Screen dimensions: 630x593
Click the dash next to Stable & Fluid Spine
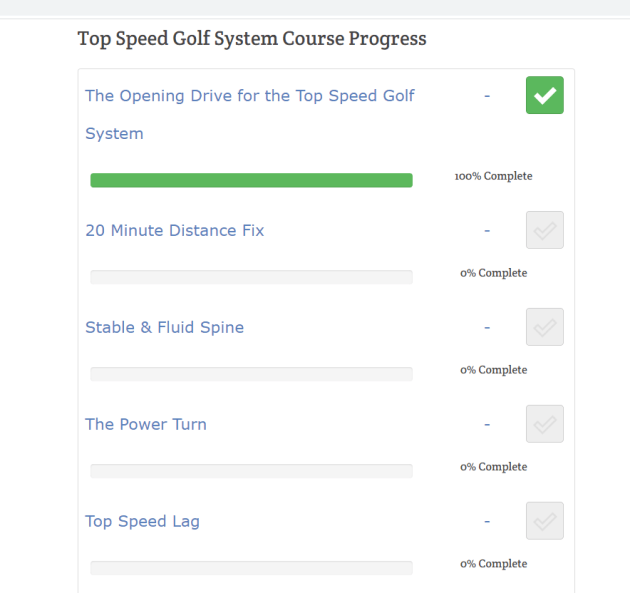[487, 327]
